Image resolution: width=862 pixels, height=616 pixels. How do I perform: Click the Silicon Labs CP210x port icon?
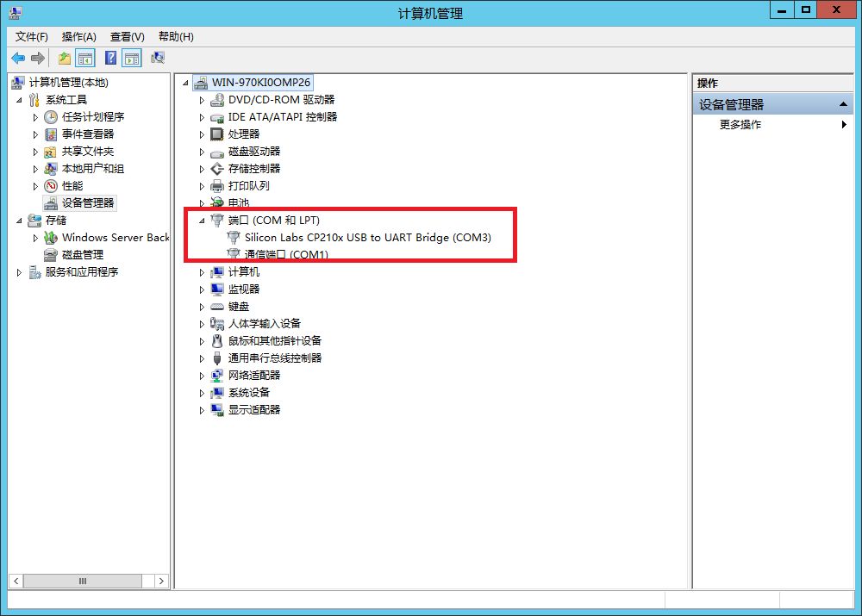pyautogui.click(x=234, y=238)
